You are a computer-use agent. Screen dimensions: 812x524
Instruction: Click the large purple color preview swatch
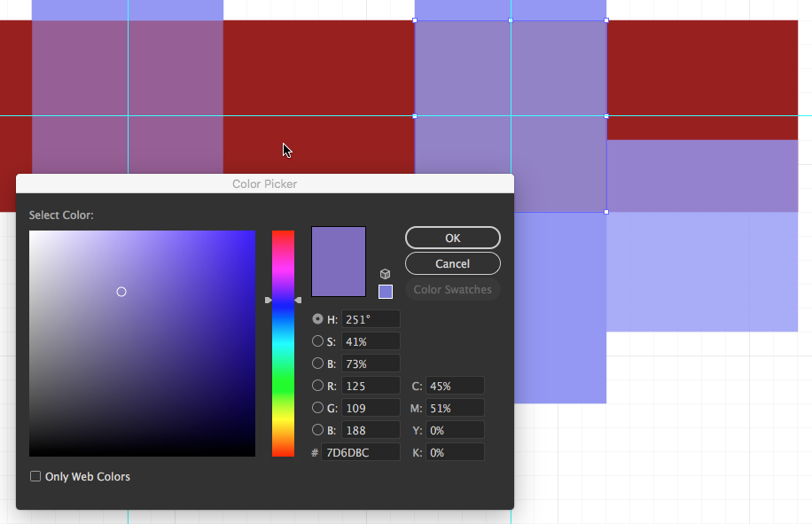tap(339, 262)
